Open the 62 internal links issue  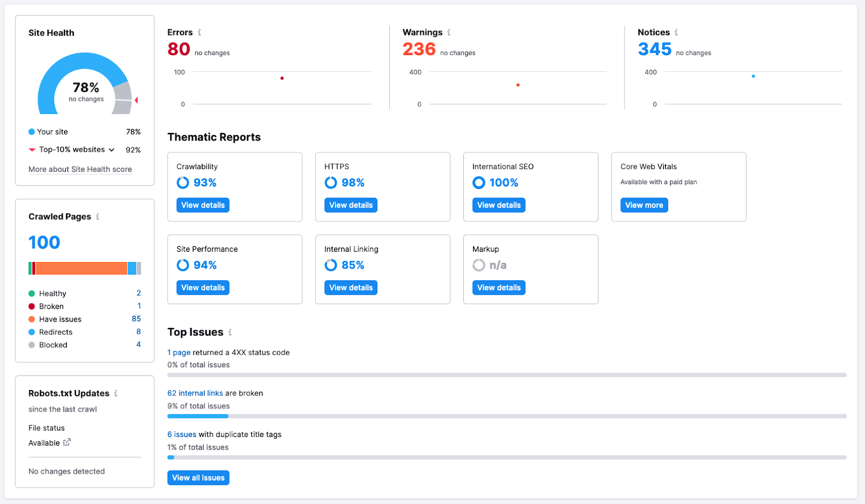[x=195, y=393]
